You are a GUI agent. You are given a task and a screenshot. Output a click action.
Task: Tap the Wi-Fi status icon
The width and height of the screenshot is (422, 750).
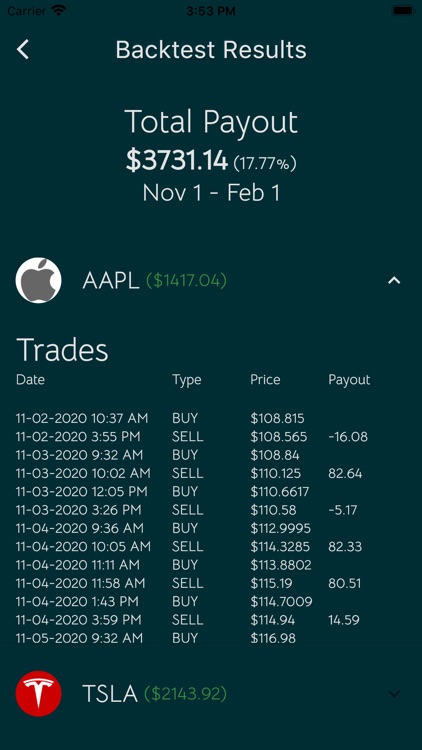click(x=59, y=11)
